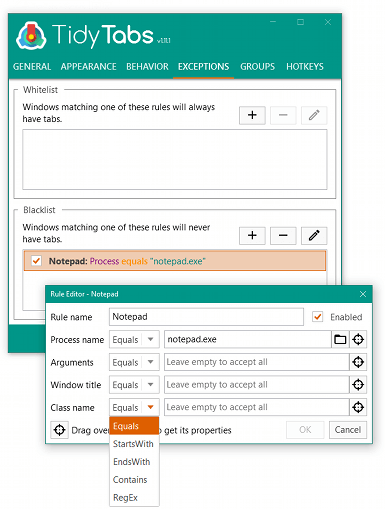Open the Behavior tab
The image size is (385, 509).
(147, 67)
